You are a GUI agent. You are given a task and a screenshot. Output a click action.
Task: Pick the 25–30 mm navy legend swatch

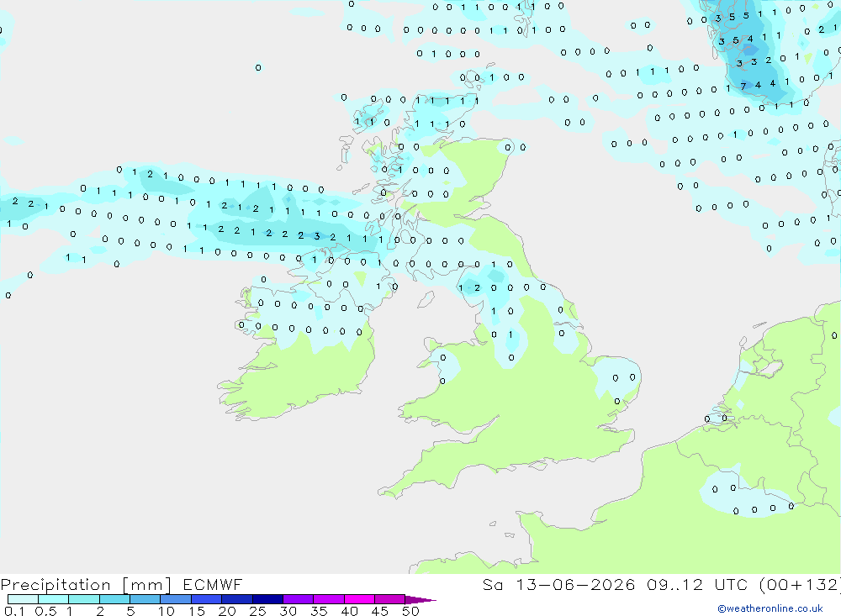tap(267, 599)
